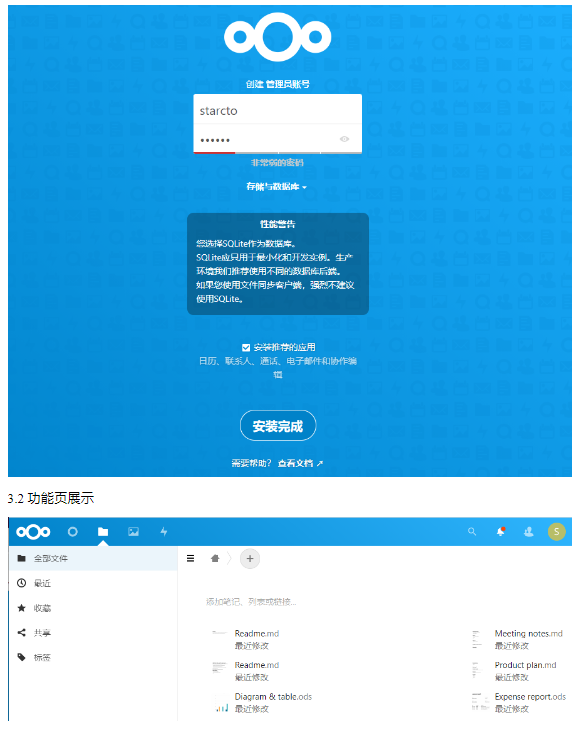Select 标签 in the sidebar
The image size is (575, 732).
click(x=93, y=658)
